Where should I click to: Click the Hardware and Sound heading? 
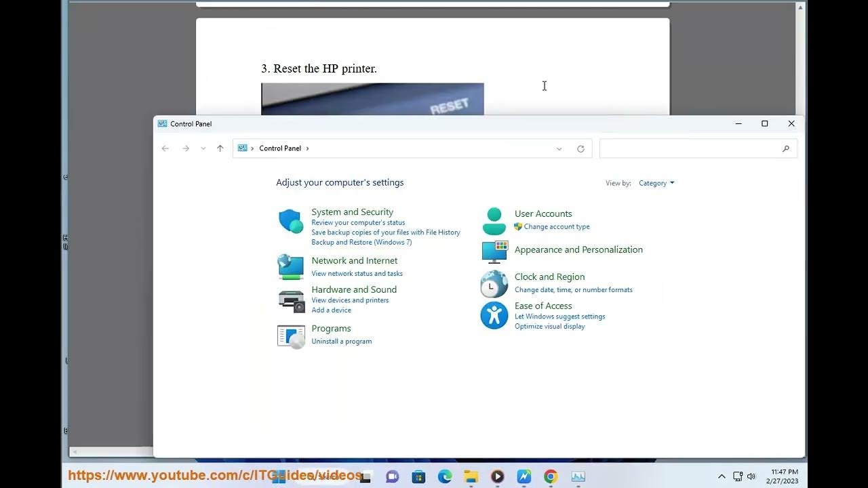tap(354, 289)
